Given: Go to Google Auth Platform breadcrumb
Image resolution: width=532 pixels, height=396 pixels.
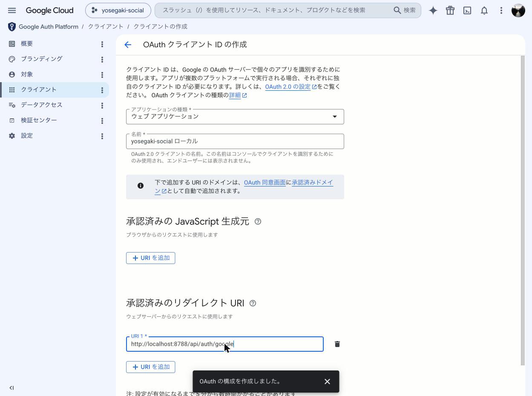Looking at the screenshot, I should coord(49,27).
